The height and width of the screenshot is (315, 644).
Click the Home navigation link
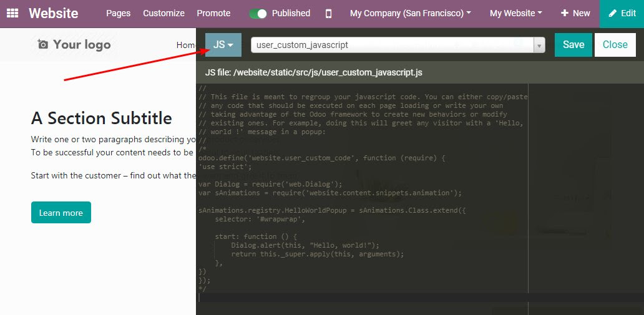point(185,45)
